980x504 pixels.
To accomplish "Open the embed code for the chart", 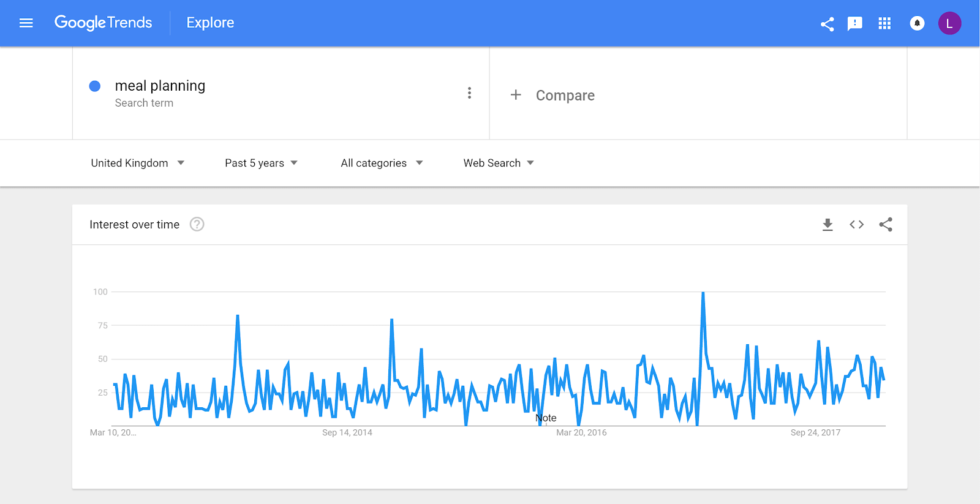I will coord(856,224).
